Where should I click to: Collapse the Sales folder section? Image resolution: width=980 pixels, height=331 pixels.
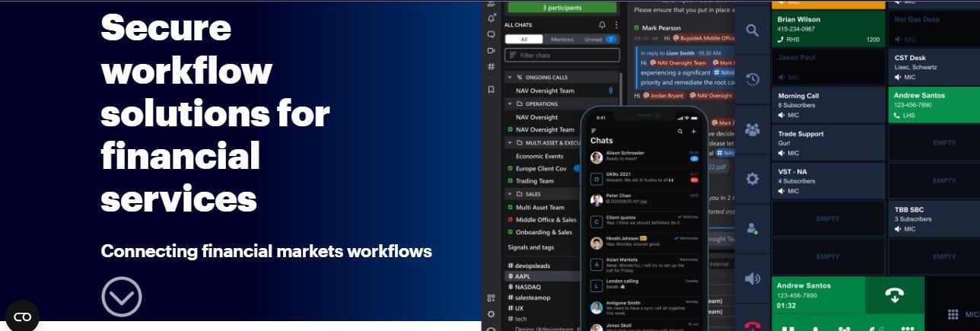coord(510,194)
